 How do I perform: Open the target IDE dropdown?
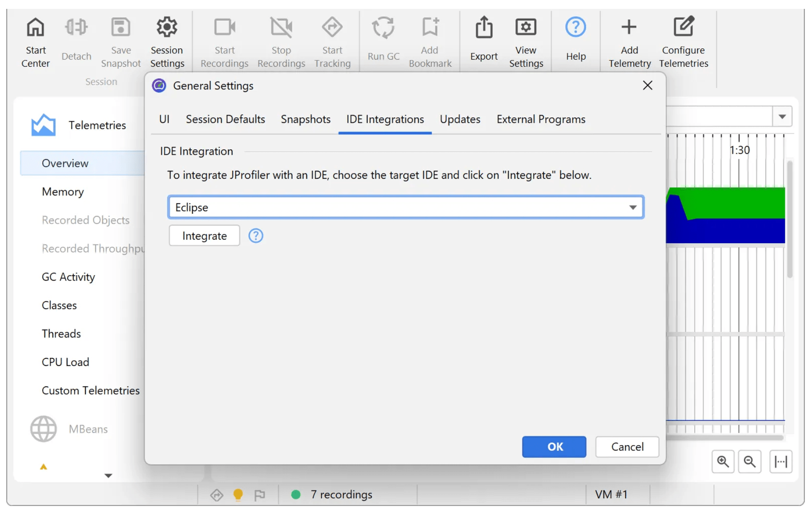(x=406, y=207)
